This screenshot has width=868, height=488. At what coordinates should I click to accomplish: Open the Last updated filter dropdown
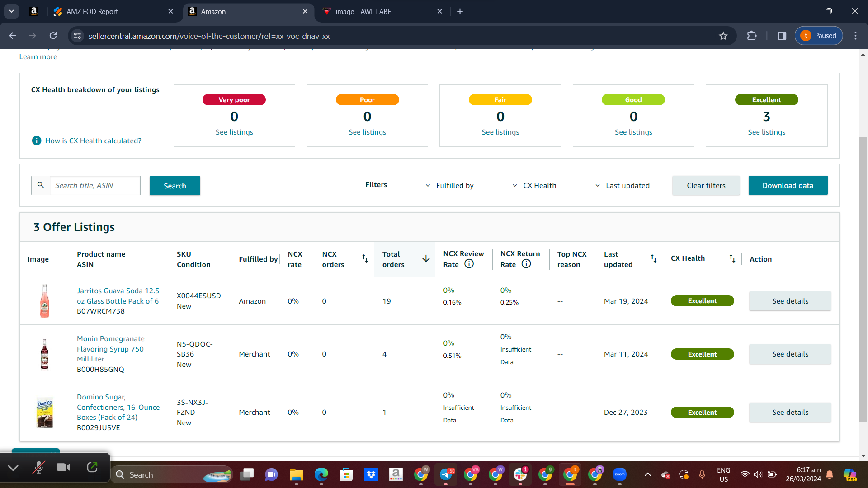pos(622,185)
